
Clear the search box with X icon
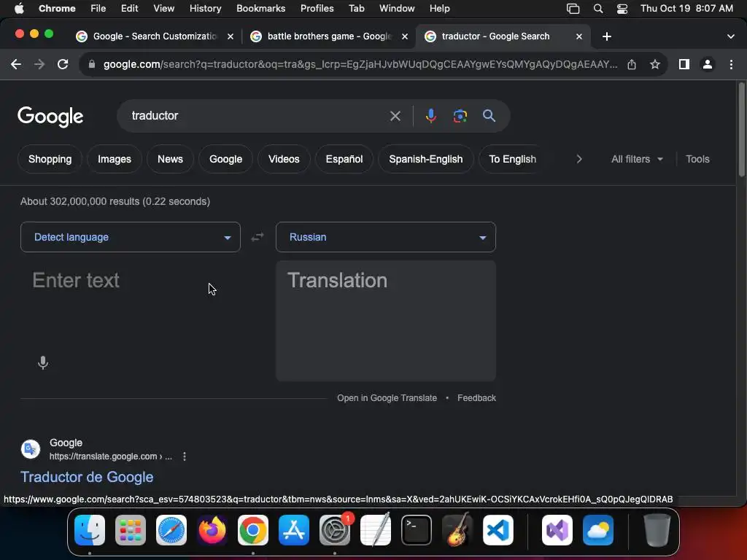395,116
